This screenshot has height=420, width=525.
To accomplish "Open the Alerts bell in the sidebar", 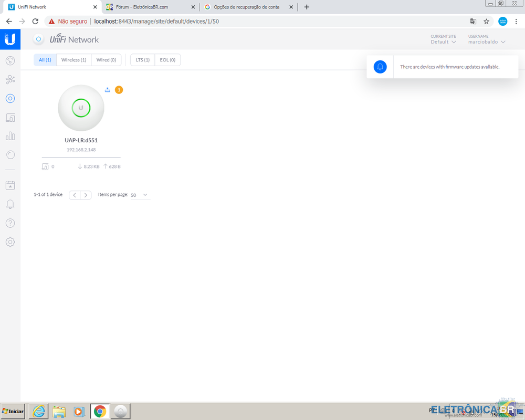I will 10,204.
